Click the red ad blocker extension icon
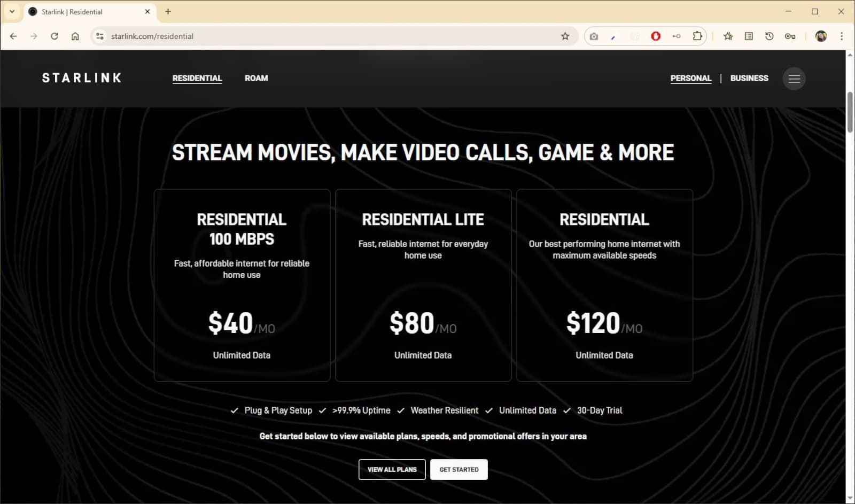 [x=656, y=36]
